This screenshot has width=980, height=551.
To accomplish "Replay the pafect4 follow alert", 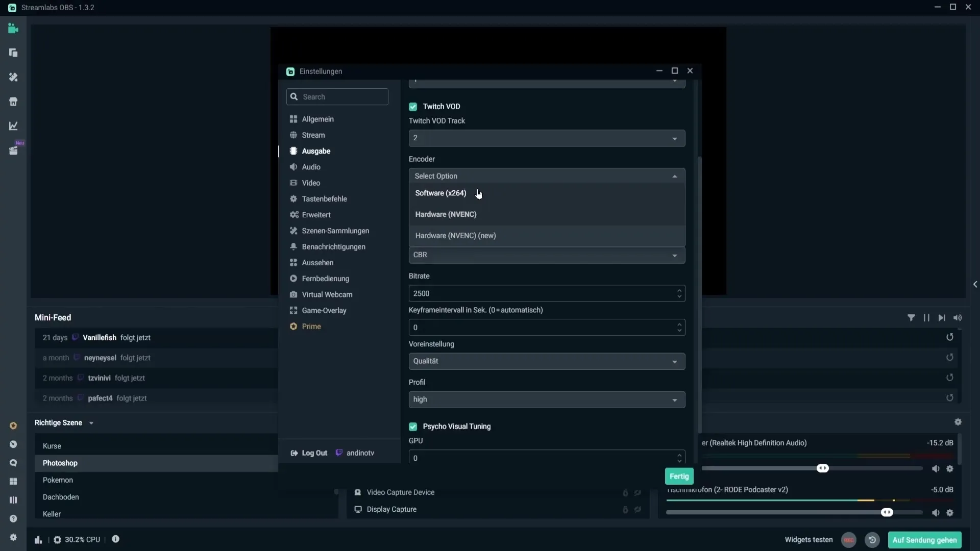I will [950, 398].
